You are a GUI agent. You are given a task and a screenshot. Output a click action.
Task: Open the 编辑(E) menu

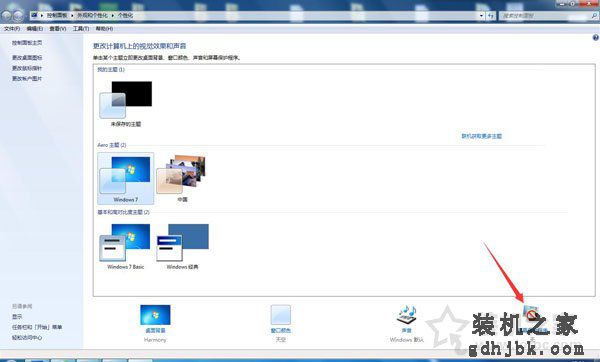[x=34, y=29]
